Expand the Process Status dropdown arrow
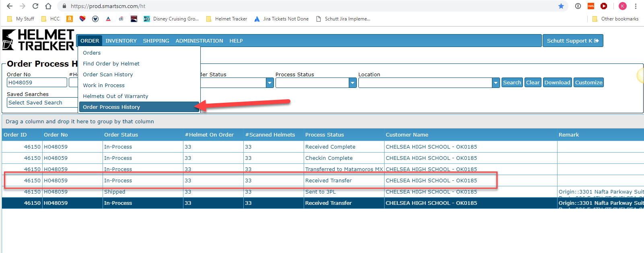The image size is (644, 253). point(353,83)
